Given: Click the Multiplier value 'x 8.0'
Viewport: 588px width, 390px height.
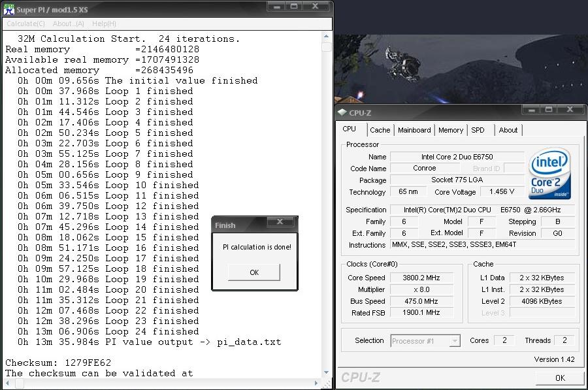Looking at the screenshot, I should (421, 289).
